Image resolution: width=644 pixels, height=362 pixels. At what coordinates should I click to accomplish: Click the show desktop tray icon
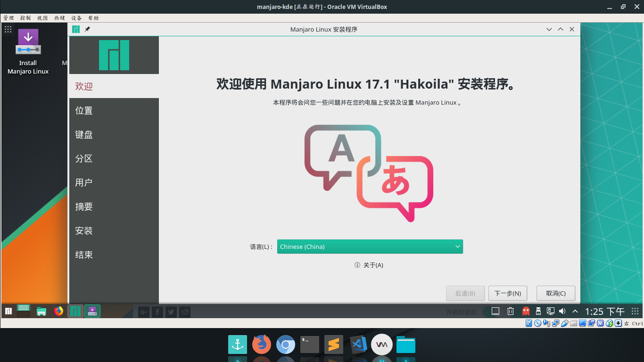[x=495, y=311]
